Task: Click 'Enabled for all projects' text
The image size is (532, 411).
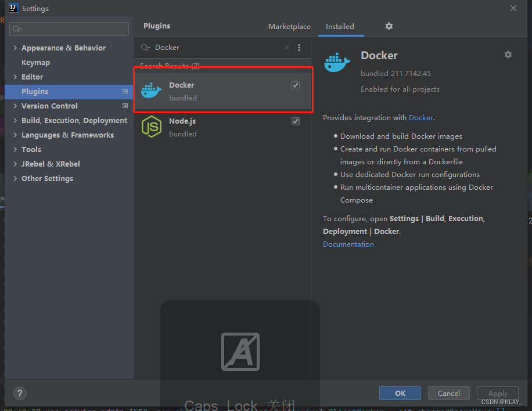Action: pos(400,89)
